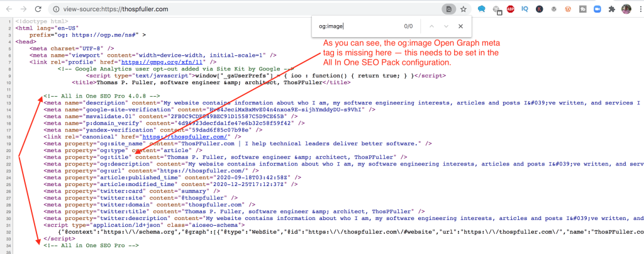The image size is (644, 254).
Task: Click the twitter:description meta line
Action: pos(343,218)
